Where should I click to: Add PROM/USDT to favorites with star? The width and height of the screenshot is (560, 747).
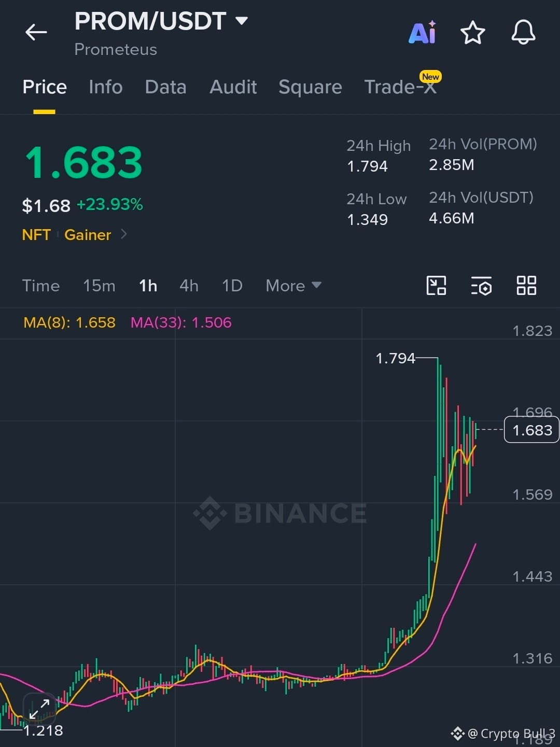(x=472, y=33)
